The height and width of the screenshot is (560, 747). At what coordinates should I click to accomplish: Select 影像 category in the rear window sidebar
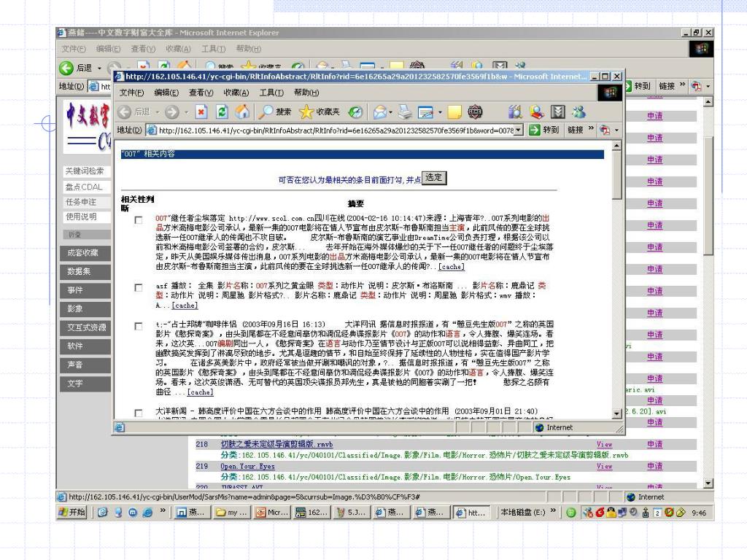[85, 308]
